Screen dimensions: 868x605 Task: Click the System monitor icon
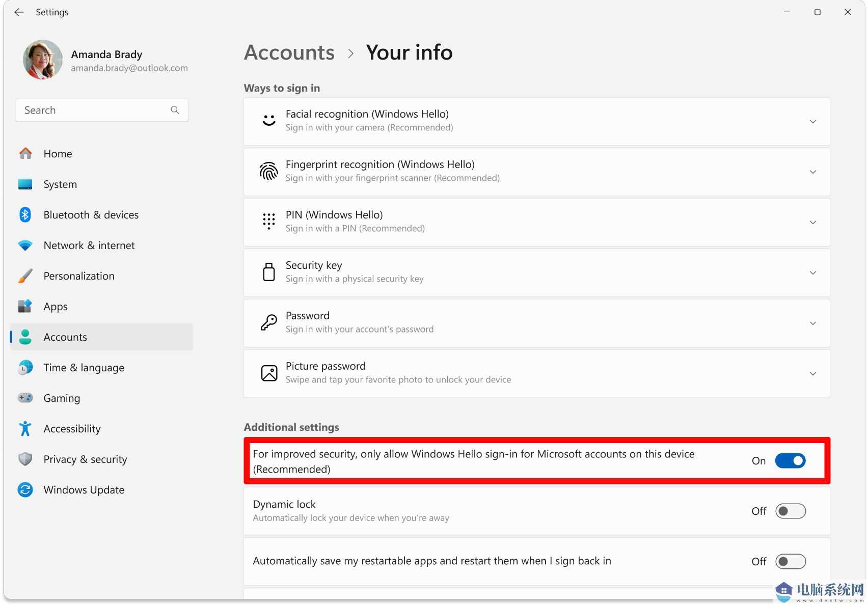pyautogui.click(x=25, y=184)
